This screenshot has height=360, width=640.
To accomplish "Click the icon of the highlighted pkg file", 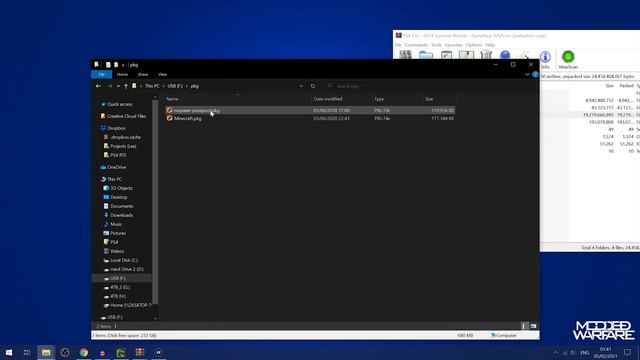I will (169, 110).
